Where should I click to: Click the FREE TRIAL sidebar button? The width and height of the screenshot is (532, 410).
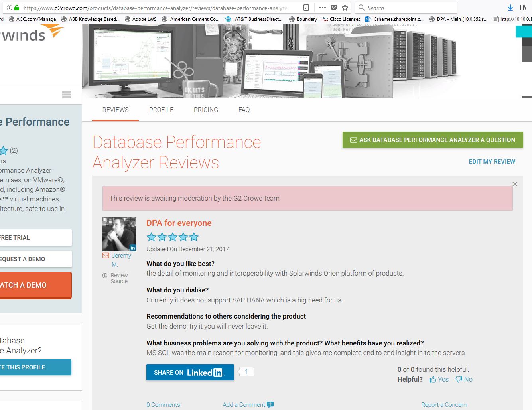tap(36, 238)
